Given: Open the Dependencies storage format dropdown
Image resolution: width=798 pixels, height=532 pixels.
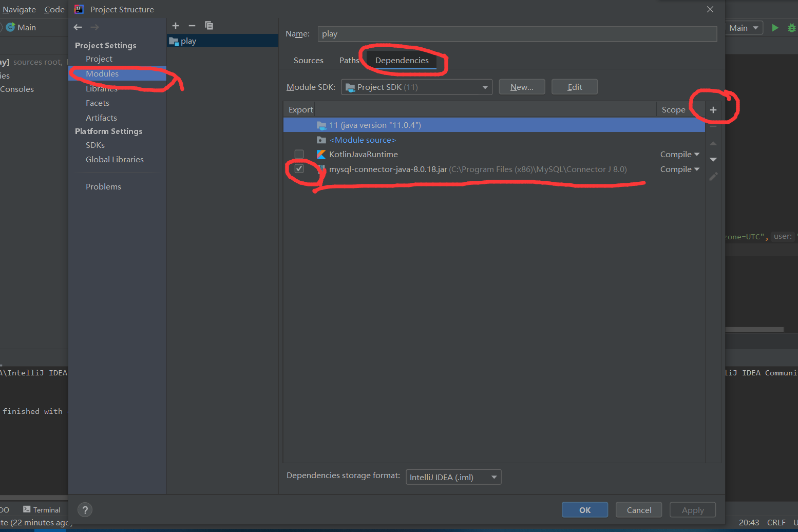Looking at the screenshot, I should [x=452, y=477].
